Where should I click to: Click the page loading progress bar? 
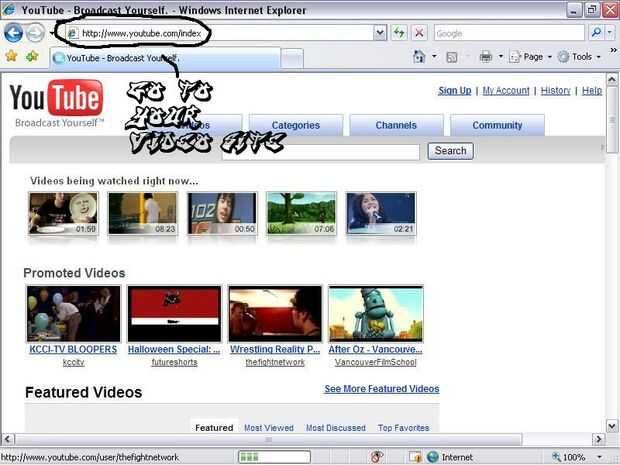(274, 457)
